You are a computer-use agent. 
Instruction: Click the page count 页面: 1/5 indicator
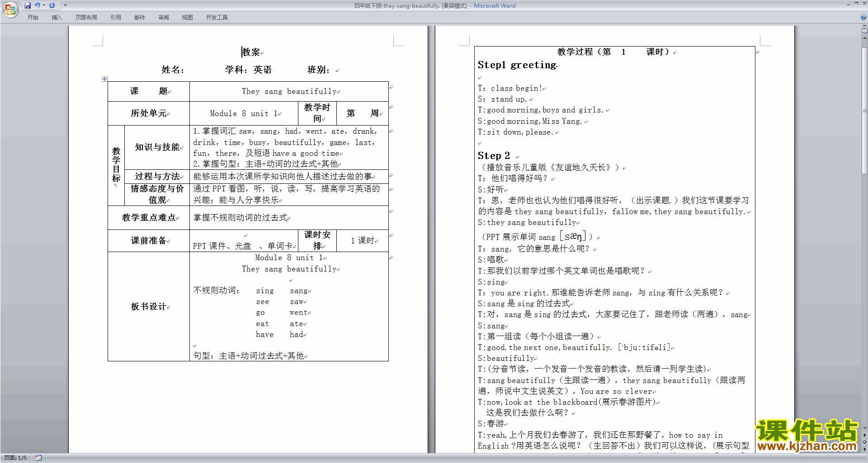15,458
